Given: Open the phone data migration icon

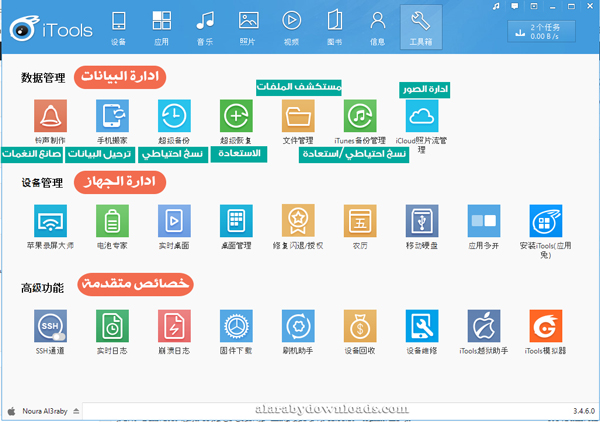Looking at the screenshot, I should coord(112,116).
